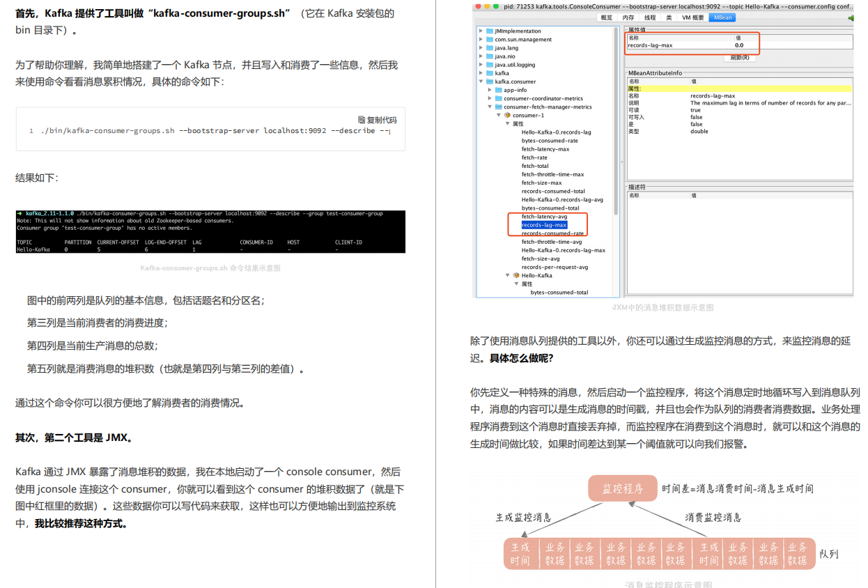Select fetch-throttle-time-max attribute in tree
This screenshot has height=588, width=868.
click(x=552, y=174)
